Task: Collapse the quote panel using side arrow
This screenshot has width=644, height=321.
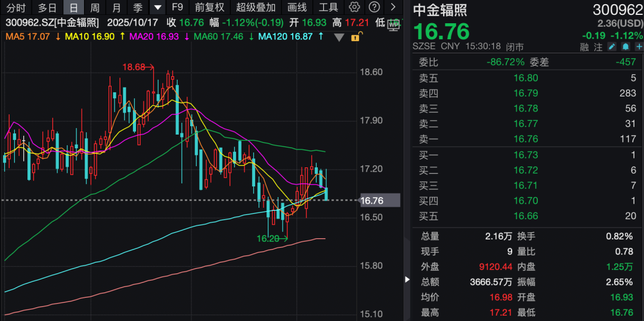Action: (407, 279)
